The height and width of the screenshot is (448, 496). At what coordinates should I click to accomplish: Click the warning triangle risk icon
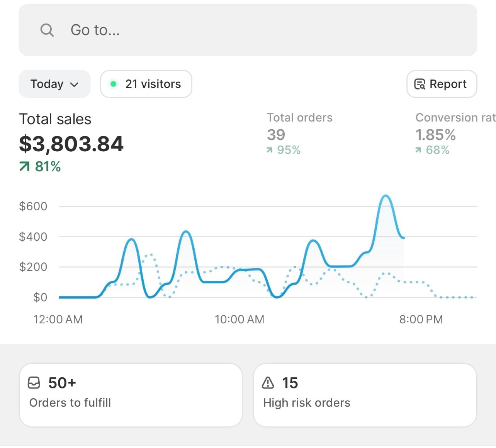(x=268, y=383)
